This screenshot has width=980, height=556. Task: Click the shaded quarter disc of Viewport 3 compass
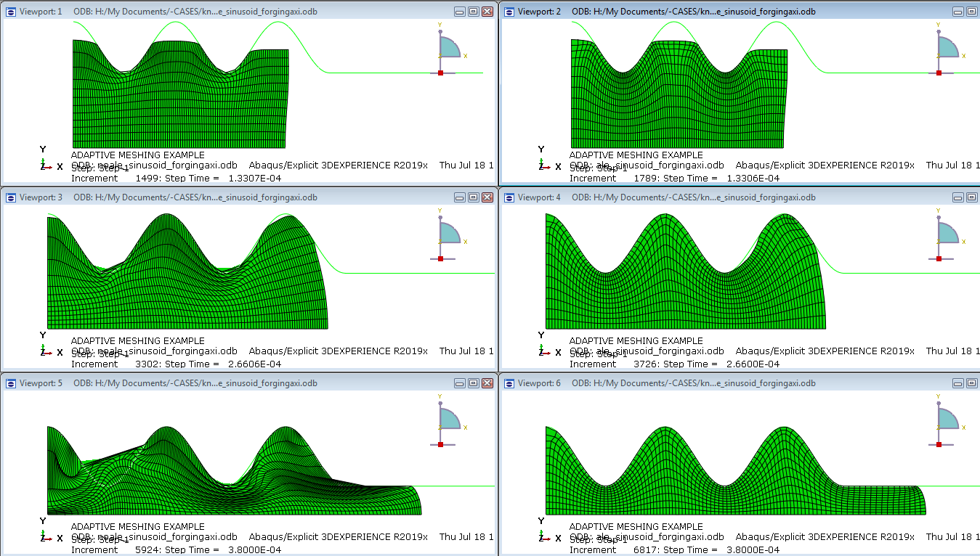(x=449, y=231)
